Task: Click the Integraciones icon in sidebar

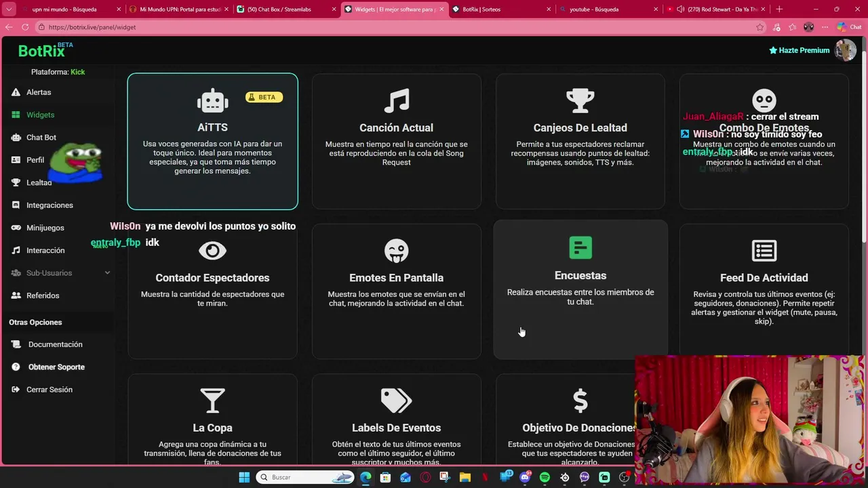Action: point(16,205)
